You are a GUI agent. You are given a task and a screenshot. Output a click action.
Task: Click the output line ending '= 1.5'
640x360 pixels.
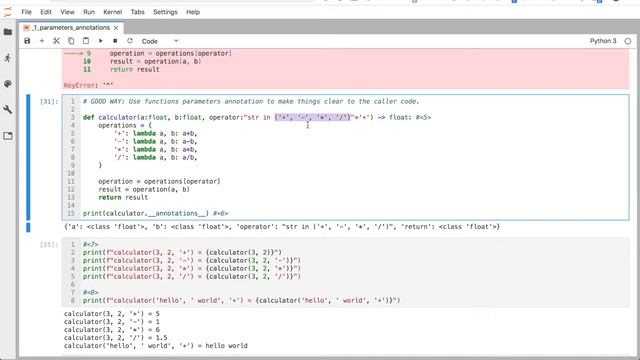[115, 338]
